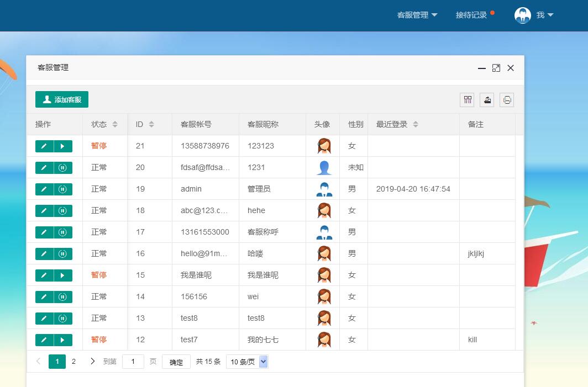Screen dimensions: 588x387
Task: Click the avatar of user test8
Action: pyautogui.click(x=324, y=319)
